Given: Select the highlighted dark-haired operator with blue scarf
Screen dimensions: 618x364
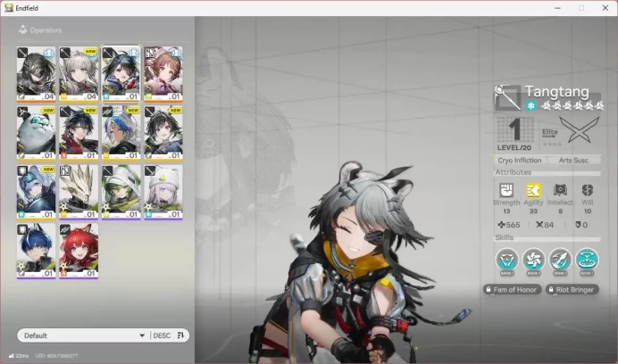Looking at the screenshot, I should pos(121,74).
